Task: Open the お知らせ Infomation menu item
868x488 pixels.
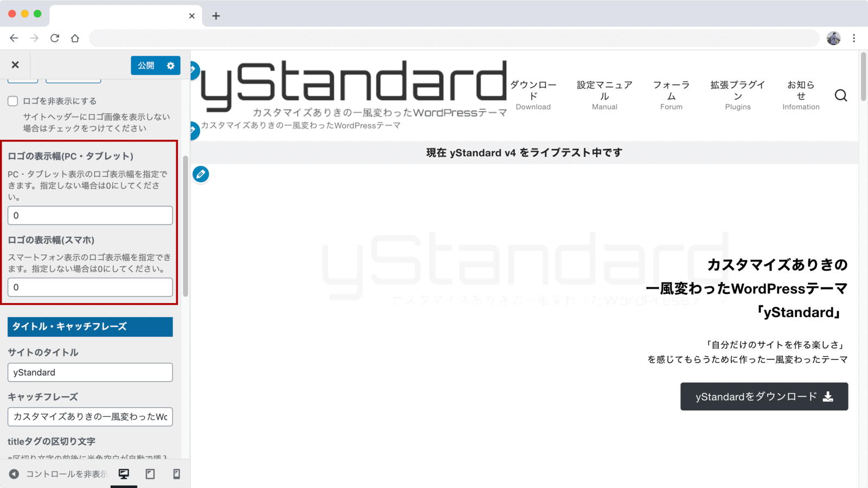Action: [x=801, y=95]
